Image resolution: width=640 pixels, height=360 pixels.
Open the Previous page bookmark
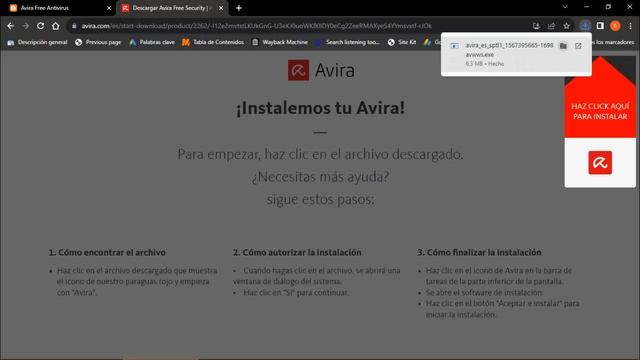pyautogui.click(x=98, y=42)
